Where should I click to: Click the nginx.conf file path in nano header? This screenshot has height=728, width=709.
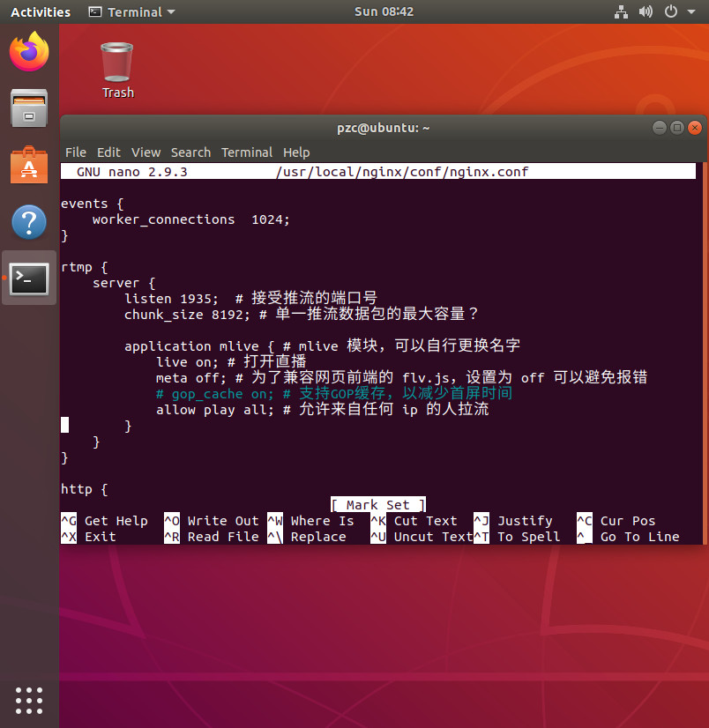[402, 172]
